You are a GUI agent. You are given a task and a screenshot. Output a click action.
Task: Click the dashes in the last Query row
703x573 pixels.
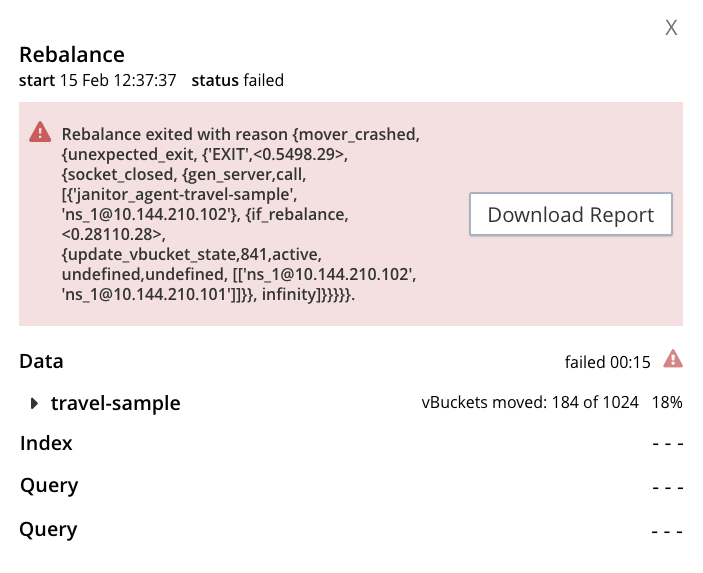666,530
